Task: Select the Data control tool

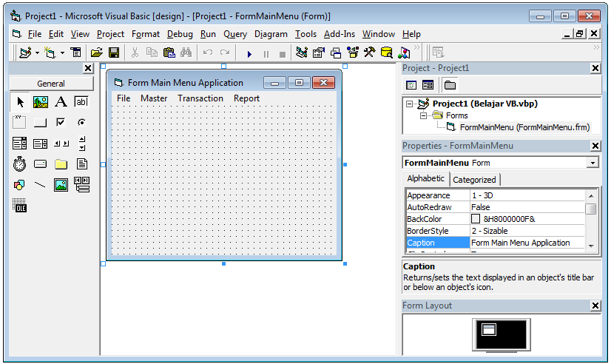Action: (82, 185)
